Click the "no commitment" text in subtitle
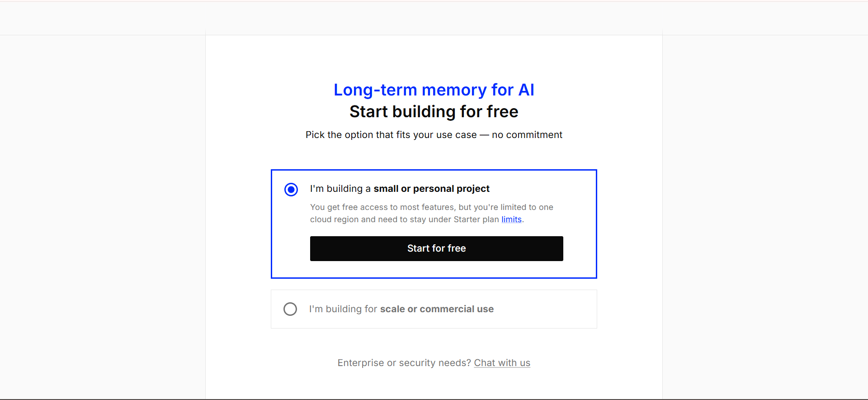 coord(527,135)
